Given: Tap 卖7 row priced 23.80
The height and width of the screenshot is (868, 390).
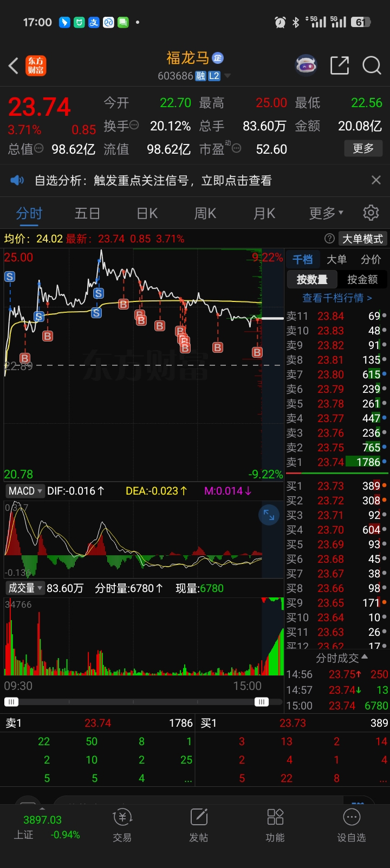Looking at the screenshot, I should coord(336,374).
